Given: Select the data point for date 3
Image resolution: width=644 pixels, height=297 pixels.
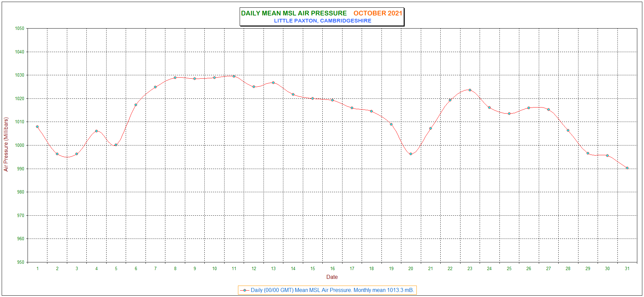Looking at the screenshot, I should 77,154.
